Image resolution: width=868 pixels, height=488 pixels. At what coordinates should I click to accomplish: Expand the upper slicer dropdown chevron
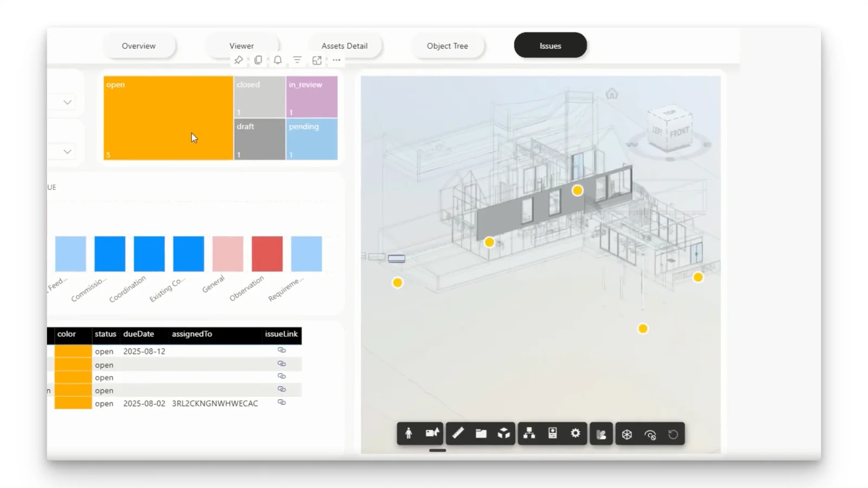coord(67,102)
